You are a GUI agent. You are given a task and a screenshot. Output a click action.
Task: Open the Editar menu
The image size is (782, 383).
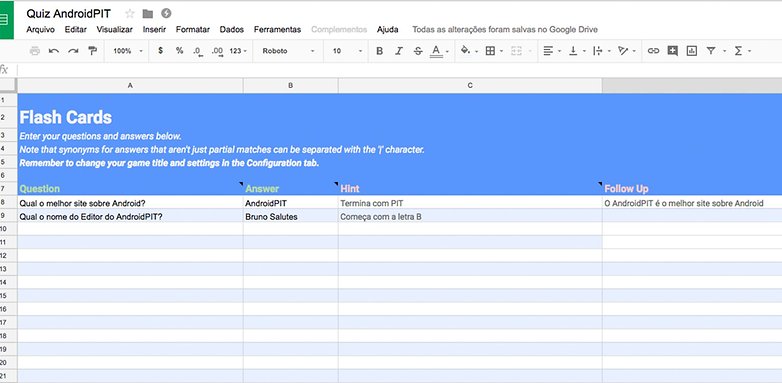click(75, 29)
